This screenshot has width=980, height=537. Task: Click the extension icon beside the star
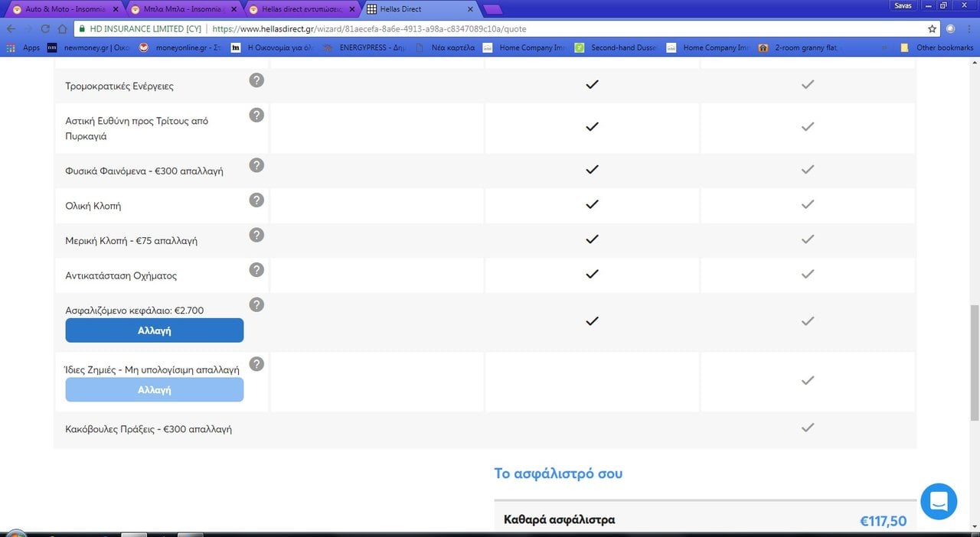[951, 28]
